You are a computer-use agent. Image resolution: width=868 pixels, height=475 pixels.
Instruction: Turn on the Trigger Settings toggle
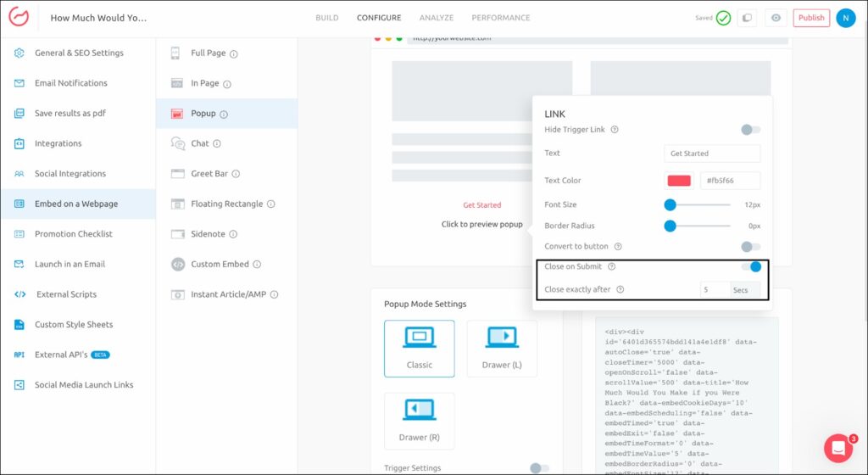pos(539,467)
